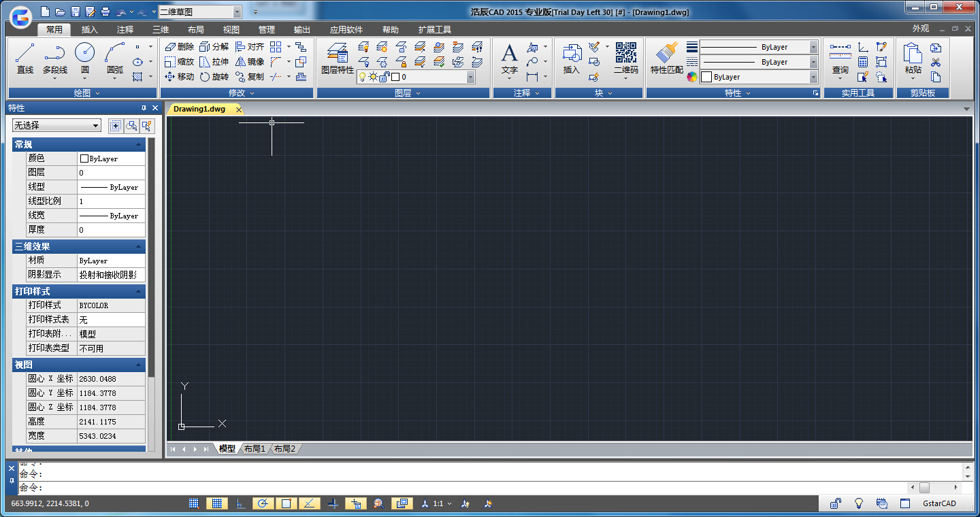Choose the 文字 text tool
This screenshot has height=517, width=980.
tap(509, 58)
